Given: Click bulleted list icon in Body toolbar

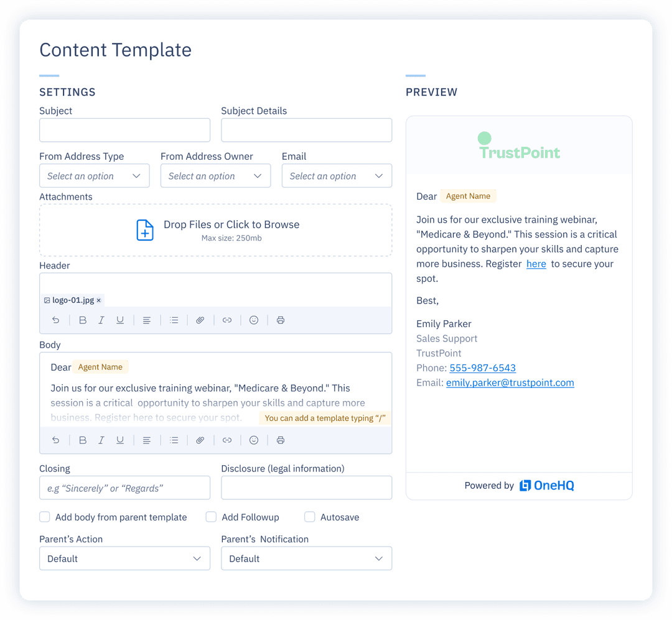Looking at the screenshot, I should coord(174,440).
